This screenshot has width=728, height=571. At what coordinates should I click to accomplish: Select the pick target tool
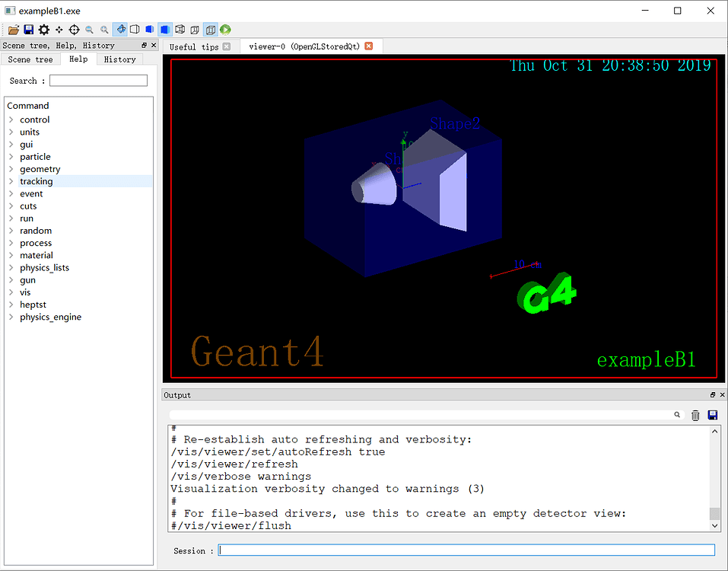click(x=75, y=30)
